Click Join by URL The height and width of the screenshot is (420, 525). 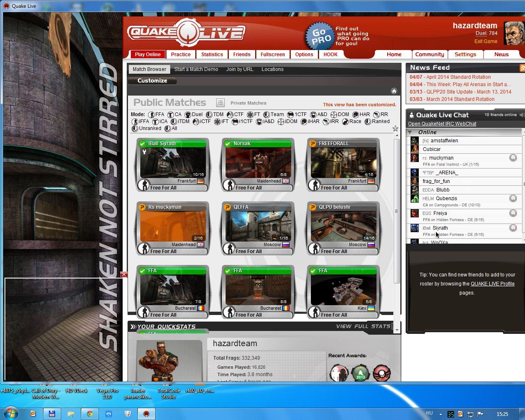(240, 69)
